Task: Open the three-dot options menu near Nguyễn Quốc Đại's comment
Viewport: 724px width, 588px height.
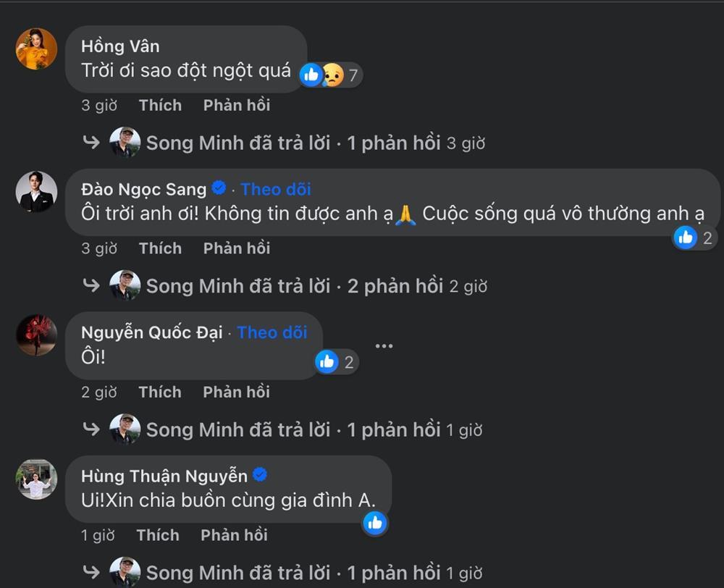Action: [384, 345]
